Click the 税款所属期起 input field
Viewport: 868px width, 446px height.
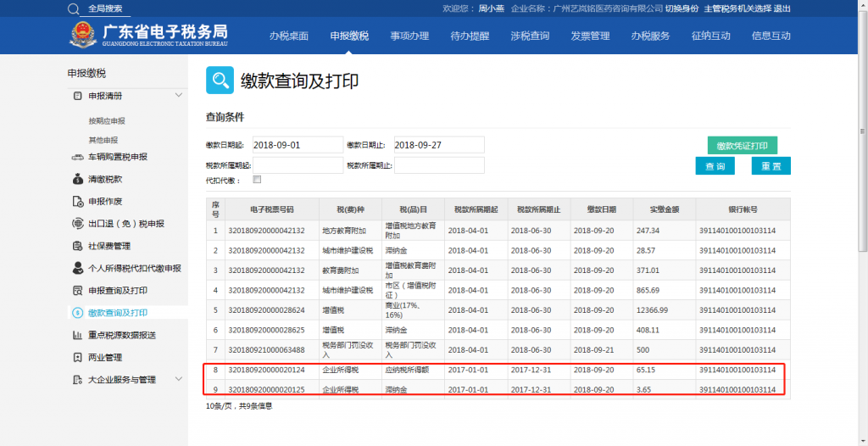(x=298, y=165)
